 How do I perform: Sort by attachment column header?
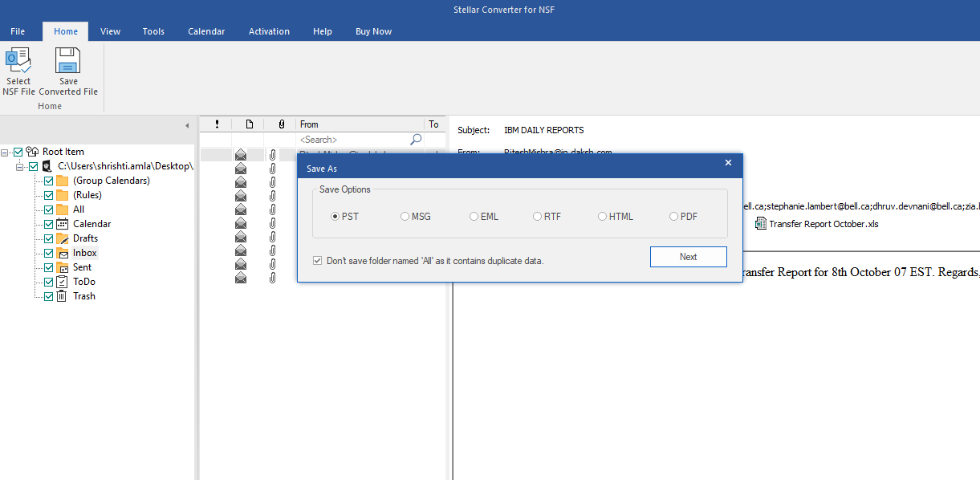(x=281, y=124)
